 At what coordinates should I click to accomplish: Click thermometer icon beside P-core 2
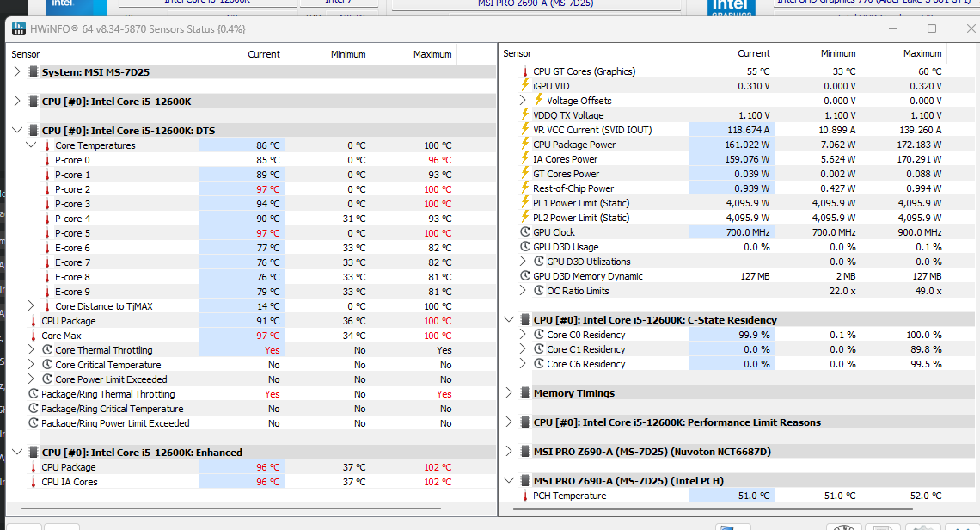coord(47,189)
